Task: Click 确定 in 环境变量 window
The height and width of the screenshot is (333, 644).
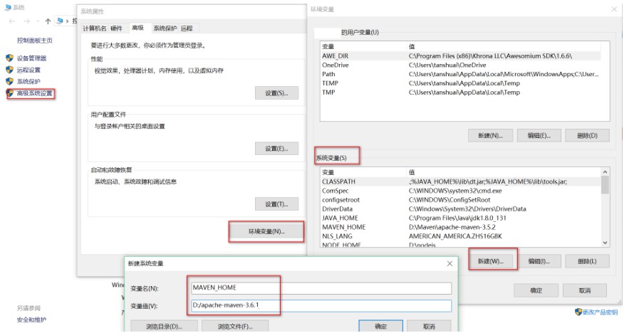Action: [x=536, y=290]
